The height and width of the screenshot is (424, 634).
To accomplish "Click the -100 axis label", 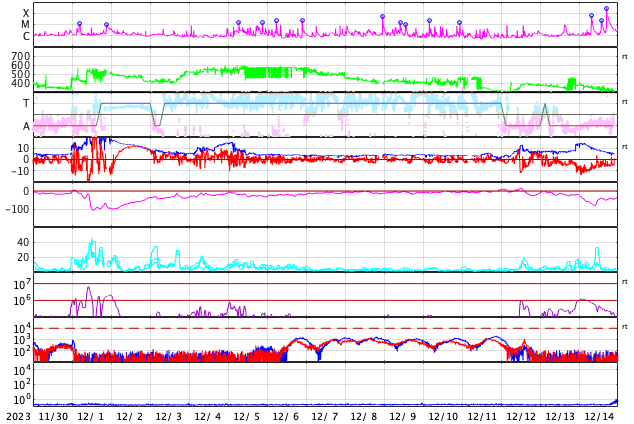I will pos(17,209).
